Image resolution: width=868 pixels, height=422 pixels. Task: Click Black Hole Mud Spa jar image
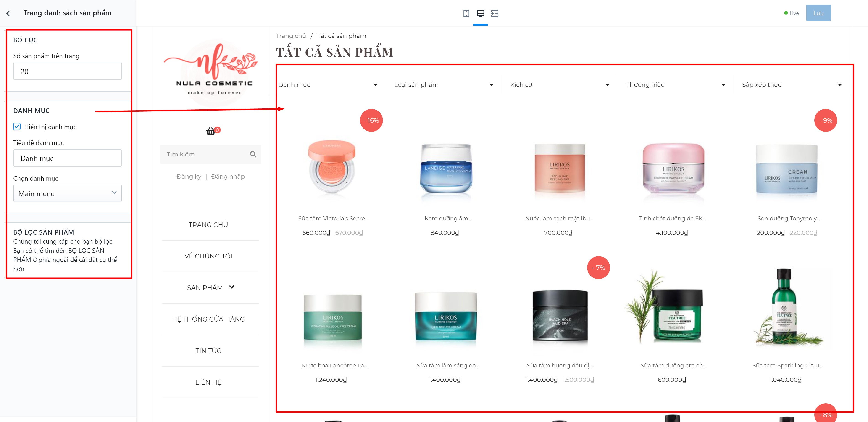[x=560, y=316]
